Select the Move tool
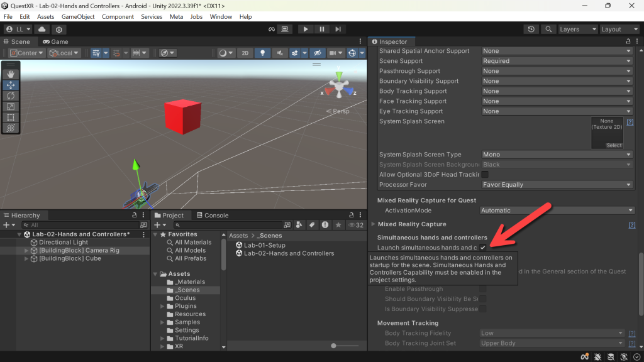The width and height of the screenshot is (644, 362). click(11, 85)
